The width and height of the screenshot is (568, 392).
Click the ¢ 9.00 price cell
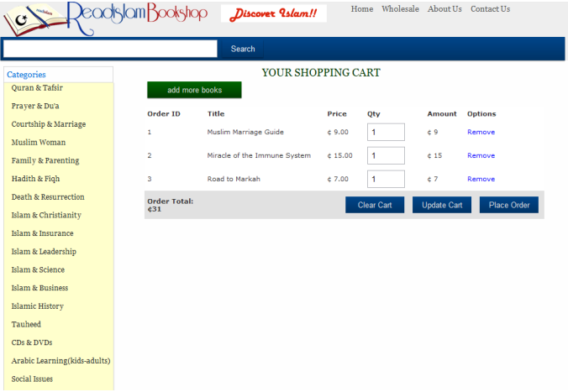(x=338, y=132)
